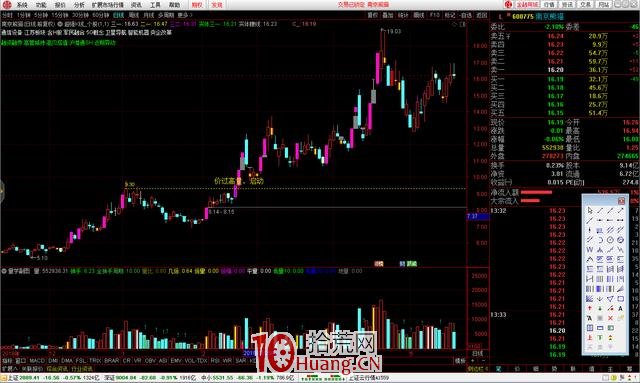Switch chart to 15分钟 period
The image size is (640, 383).
(60, 15)
